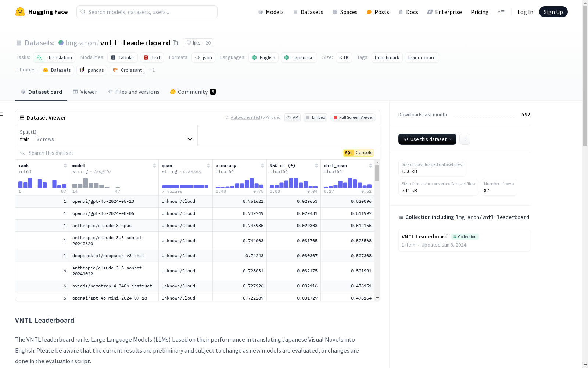Open the API button in dataset viewer
Screen dimensions: 588x368
click(x=293, y=117)
